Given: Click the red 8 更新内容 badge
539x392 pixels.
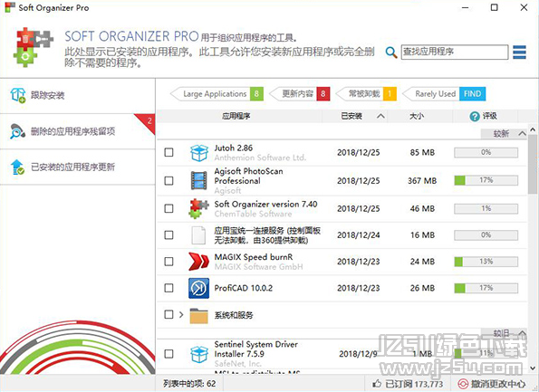Looking at the screenshot, I should click(323, 94).
